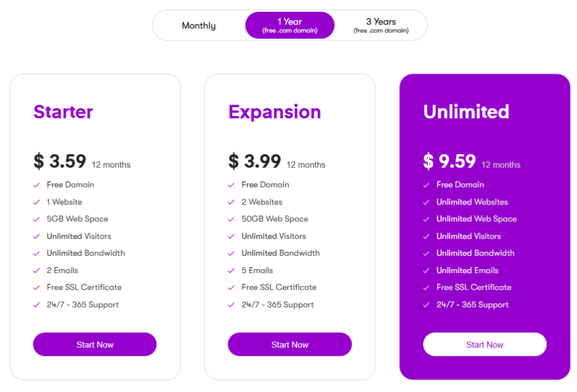Click the $3.59 Starter price

(x=59, y=161)
